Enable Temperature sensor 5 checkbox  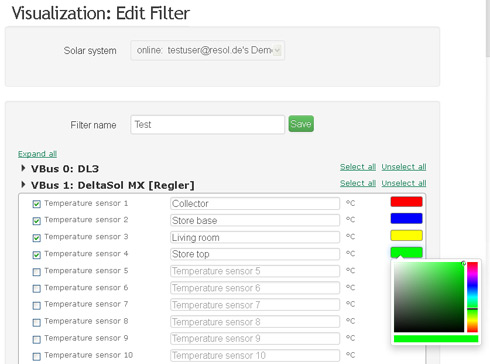[37, 272]
